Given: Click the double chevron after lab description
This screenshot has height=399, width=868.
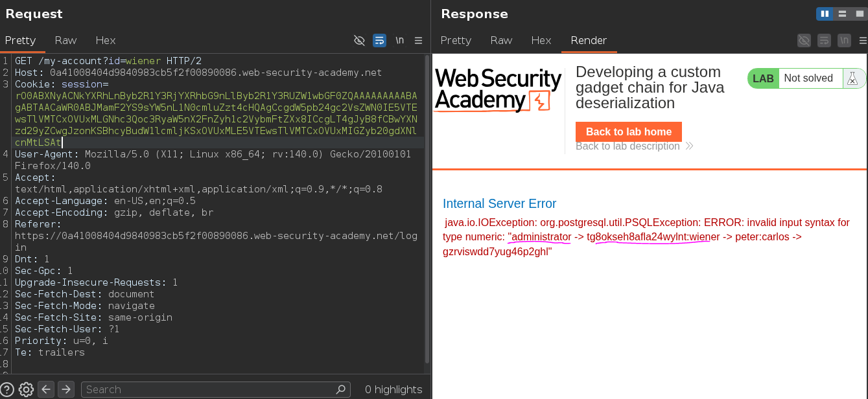Looking at the screenshot, I should [689, 146].
